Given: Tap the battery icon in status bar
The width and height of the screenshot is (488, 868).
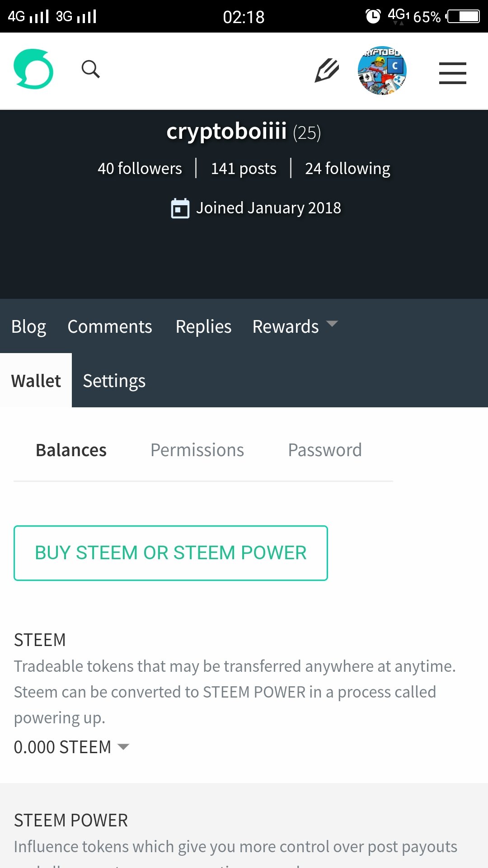Looking at the screenshot, I should pos(463,16).
